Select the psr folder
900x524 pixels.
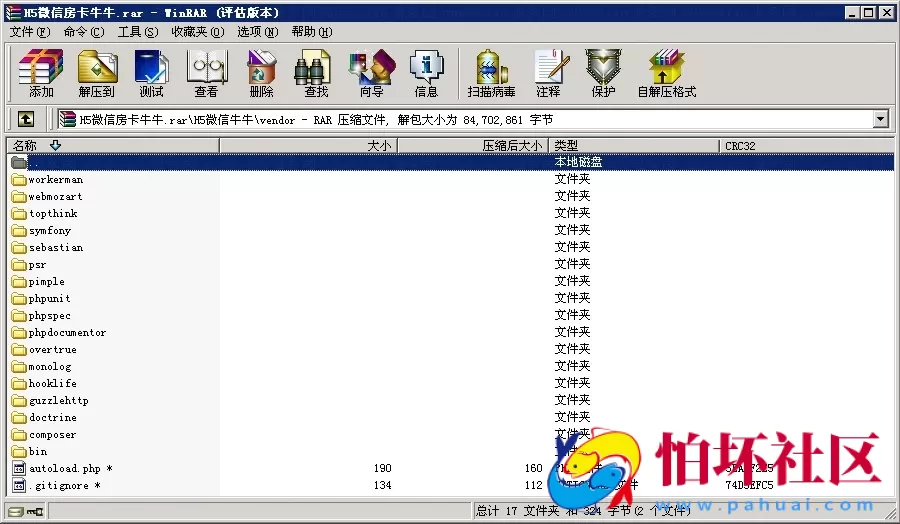(37, 265)
